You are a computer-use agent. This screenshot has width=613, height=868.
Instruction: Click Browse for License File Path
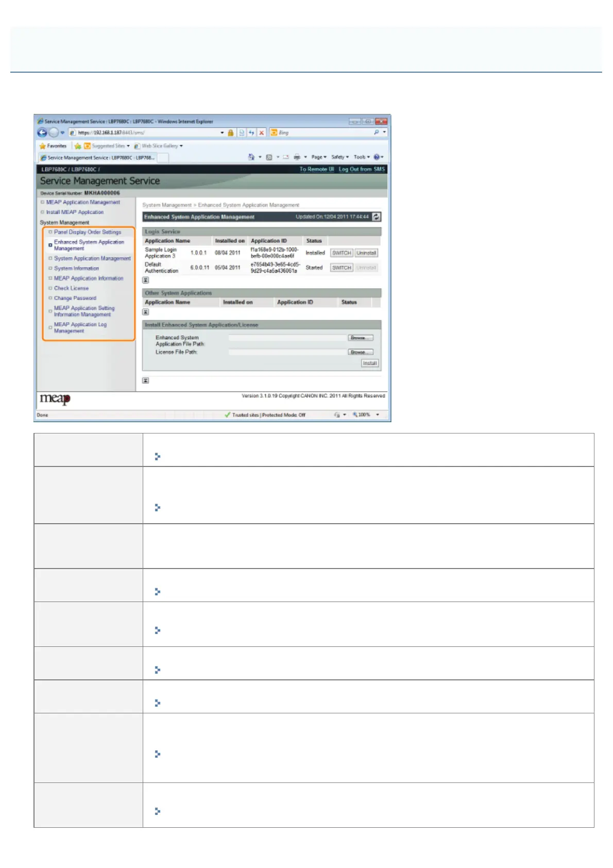click(x=361, y=353)
